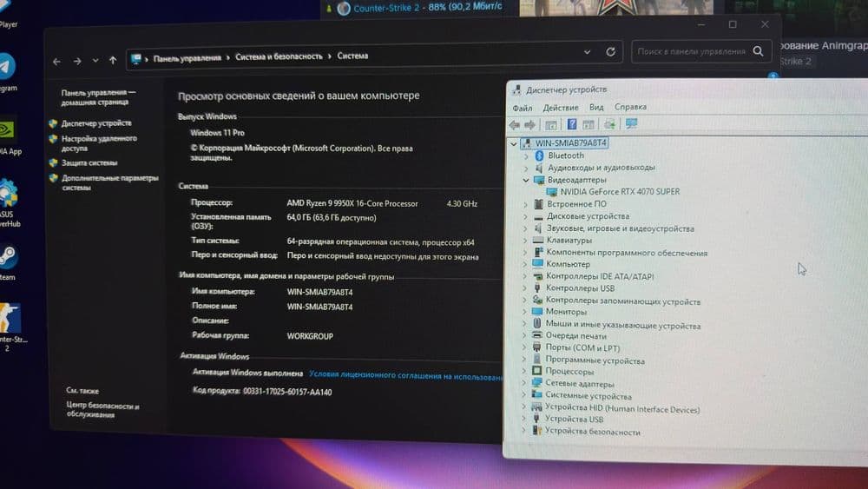
Task: Select Контроллеры IDE ATA/ATAPI row
Action: click(x=600, y=276)
